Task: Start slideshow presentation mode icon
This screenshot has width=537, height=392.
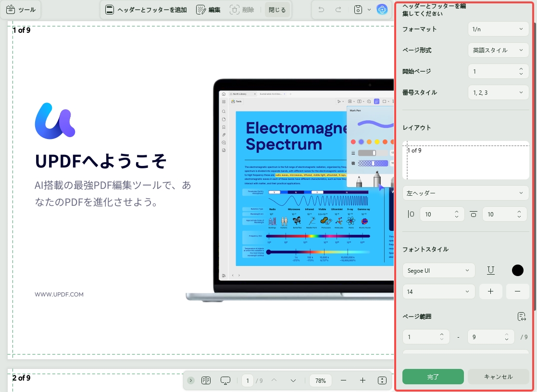Action: pos(225,380)
